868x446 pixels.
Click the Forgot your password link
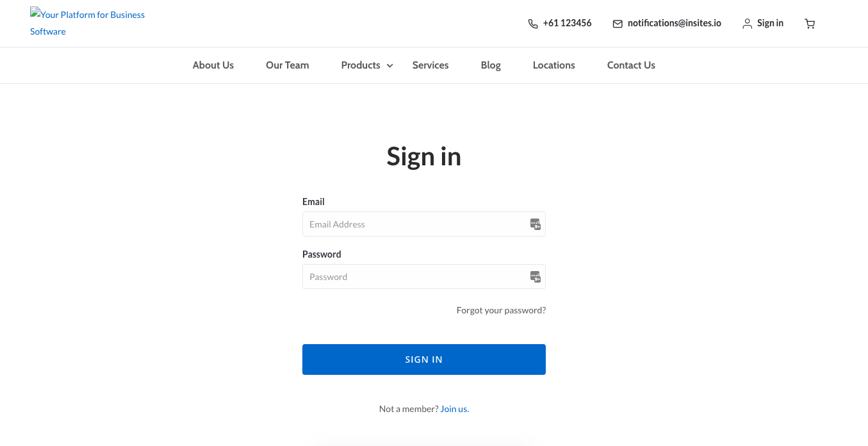tap(501, 310)
